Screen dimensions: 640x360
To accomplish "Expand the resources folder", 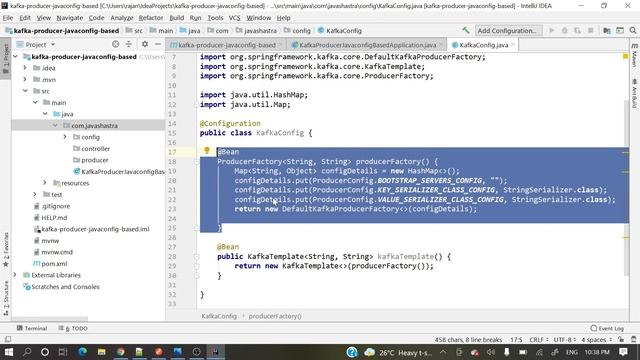I will tap(45, 183).
